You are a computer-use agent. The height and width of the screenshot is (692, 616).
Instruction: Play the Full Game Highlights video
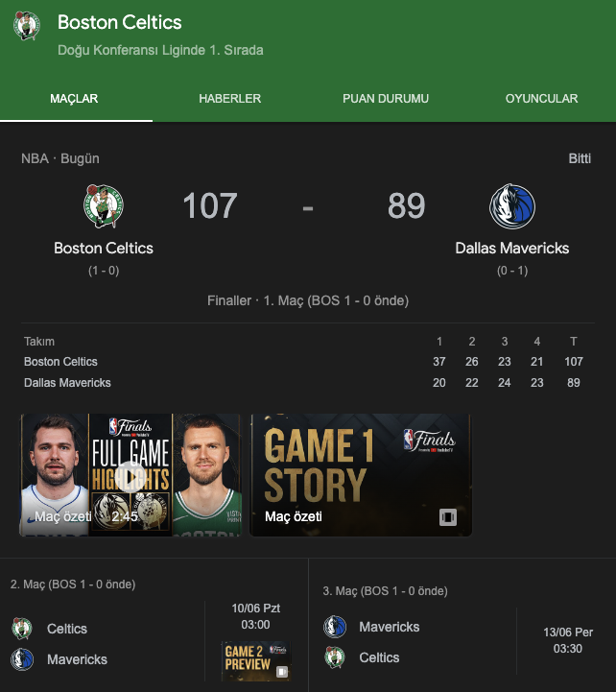click(x=131, y=477)
